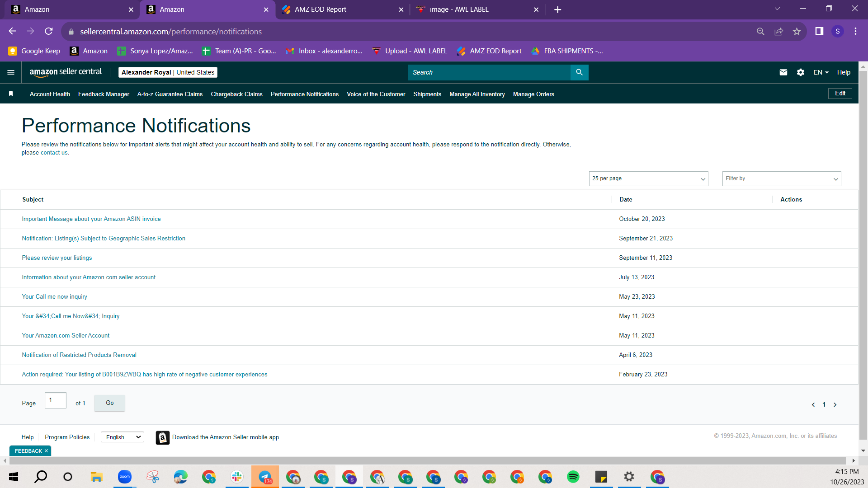
Task: Click the share page icon in the address bar
Action: [778, 31]
